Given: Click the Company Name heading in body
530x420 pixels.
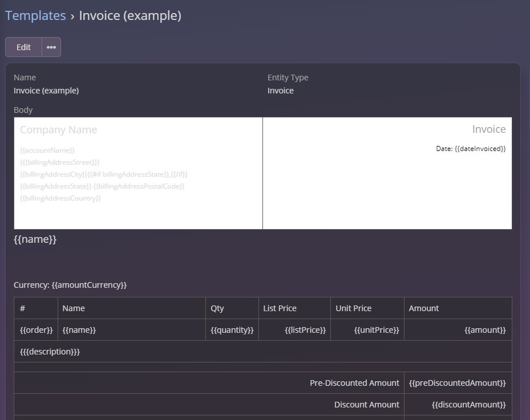Looking at the screenshot, I should tap(58, 130).
